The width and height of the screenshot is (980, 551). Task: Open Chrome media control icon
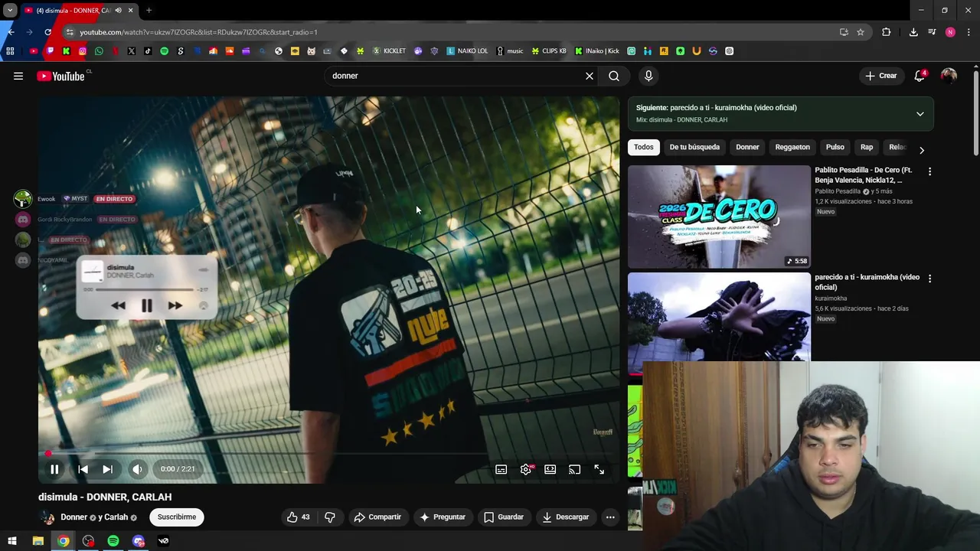click(x=932, y=32)
